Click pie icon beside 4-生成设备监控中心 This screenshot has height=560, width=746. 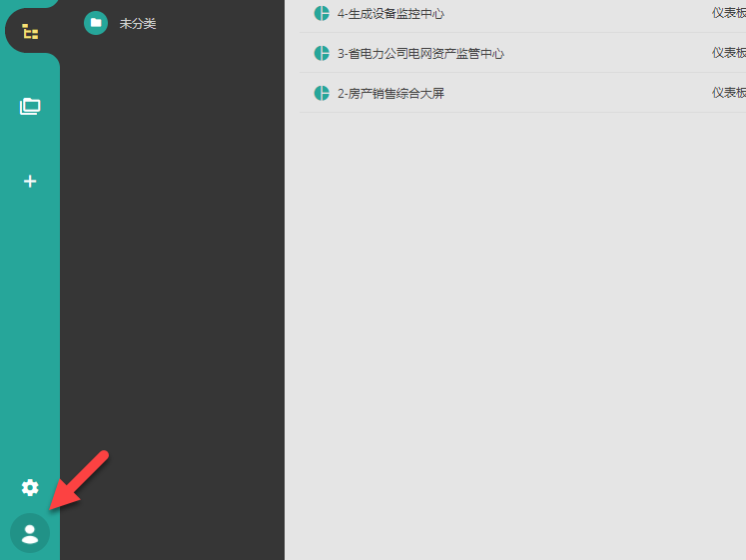[x=322, y=13]
